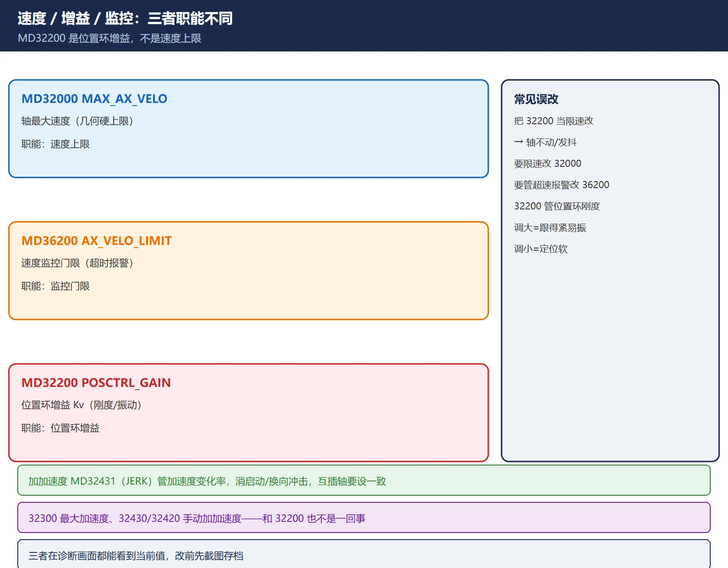Click note '三者在诊断画面都能看到当前值'
Viewport: 728px width, 568px height.
(364, 554)
